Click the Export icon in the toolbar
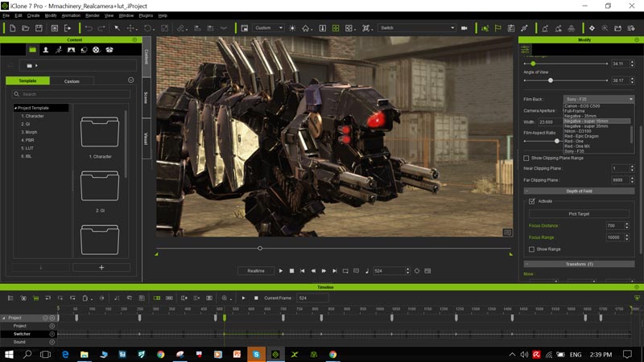Image resolution: width=644 pixels, height=362 pixels. click(x=68, y=28)
